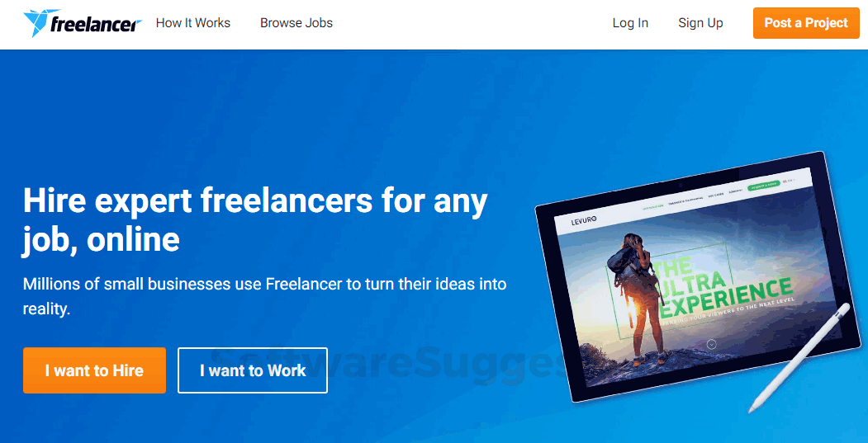This screenshot has height=443, width=868.
Task: Open the Log In link
Action: (630, 23)
